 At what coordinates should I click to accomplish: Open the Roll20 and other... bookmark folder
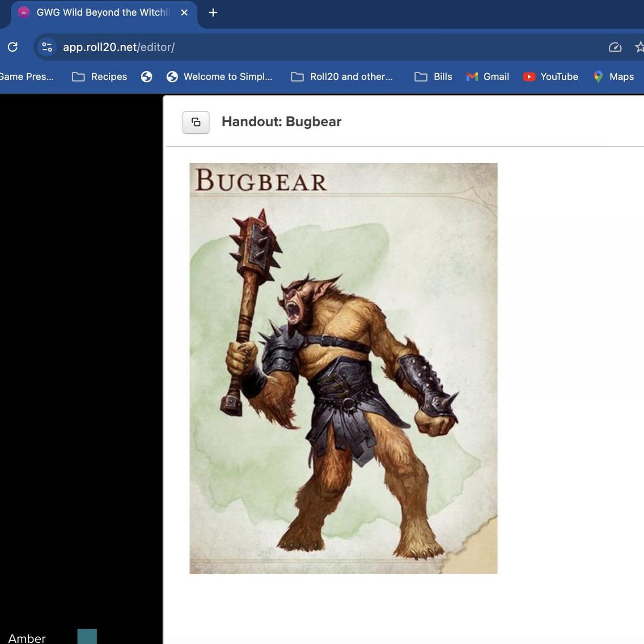point(342,76)
